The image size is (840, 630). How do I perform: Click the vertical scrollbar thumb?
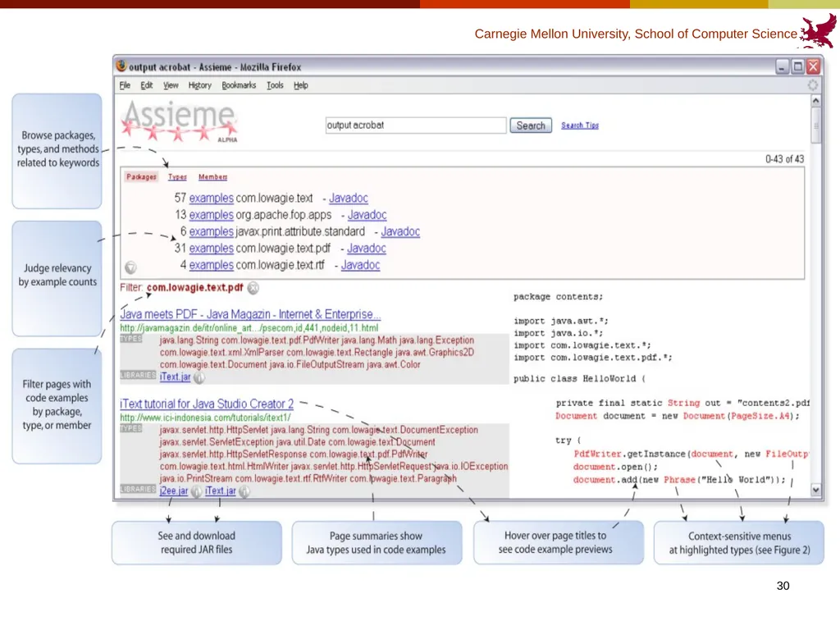point(816,126)
